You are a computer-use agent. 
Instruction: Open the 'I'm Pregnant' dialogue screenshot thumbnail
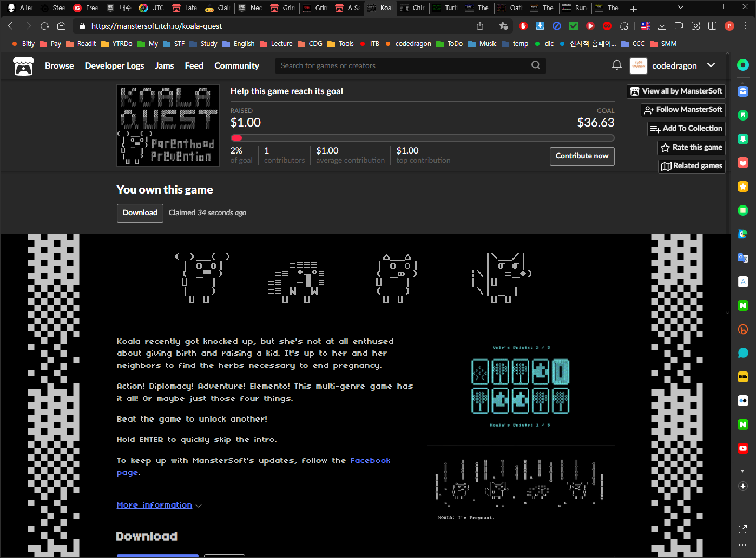point(521,490)
